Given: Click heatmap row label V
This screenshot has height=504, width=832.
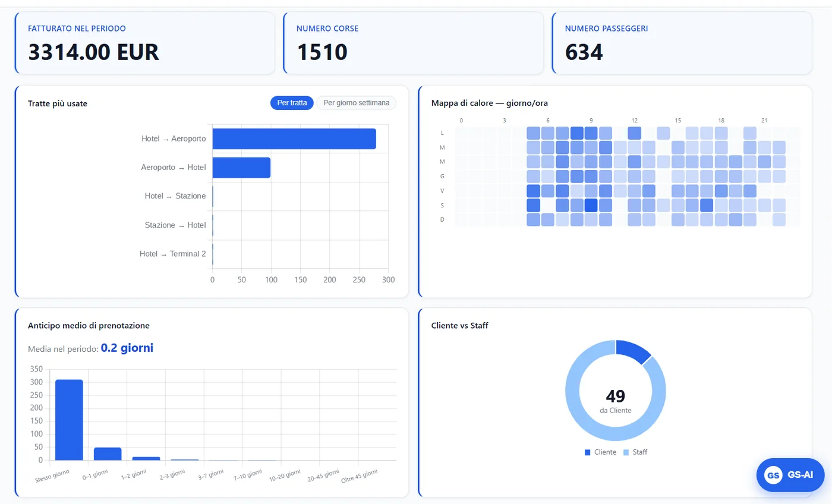Looking at the screenshot, I should click(442, 191).
